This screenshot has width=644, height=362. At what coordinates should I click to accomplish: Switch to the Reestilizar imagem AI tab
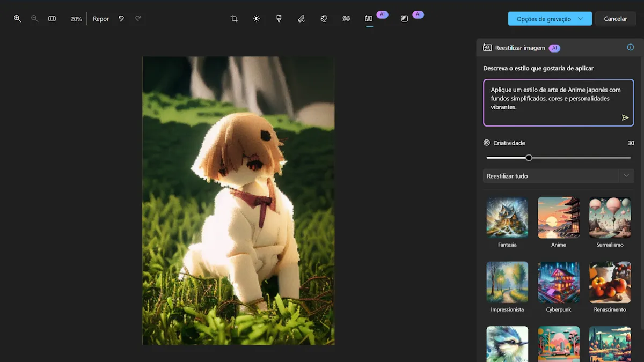[x=369, y=19]
